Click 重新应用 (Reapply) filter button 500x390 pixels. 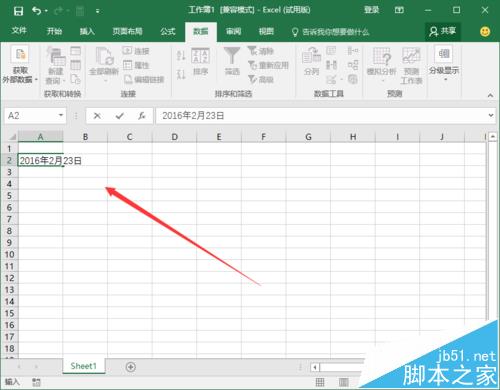click(x=268, y=65)
